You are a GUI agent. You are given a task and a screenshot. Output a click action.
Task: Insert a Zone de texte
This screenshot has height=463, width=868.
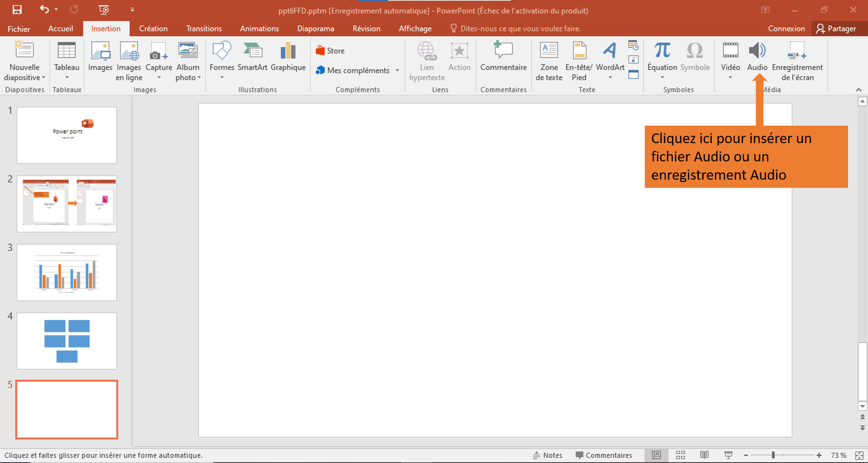[549, 61]
